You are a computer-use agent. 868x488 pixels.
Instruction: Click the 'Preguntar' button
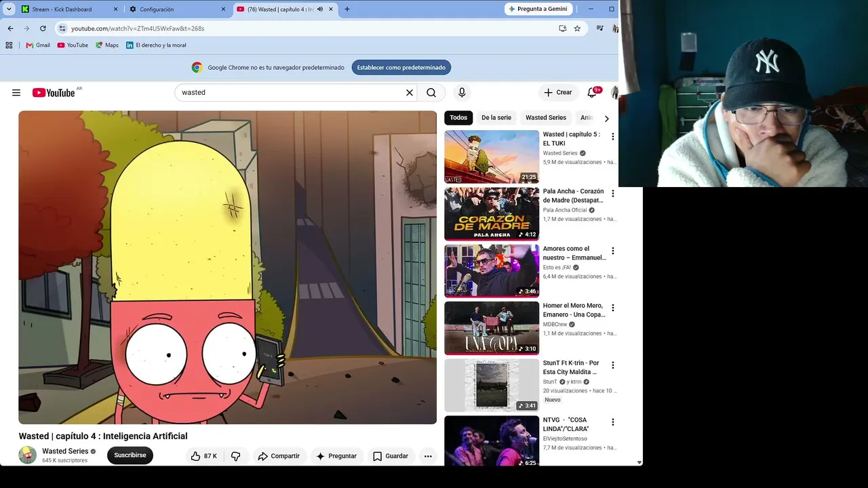click(x=336, y=456)
